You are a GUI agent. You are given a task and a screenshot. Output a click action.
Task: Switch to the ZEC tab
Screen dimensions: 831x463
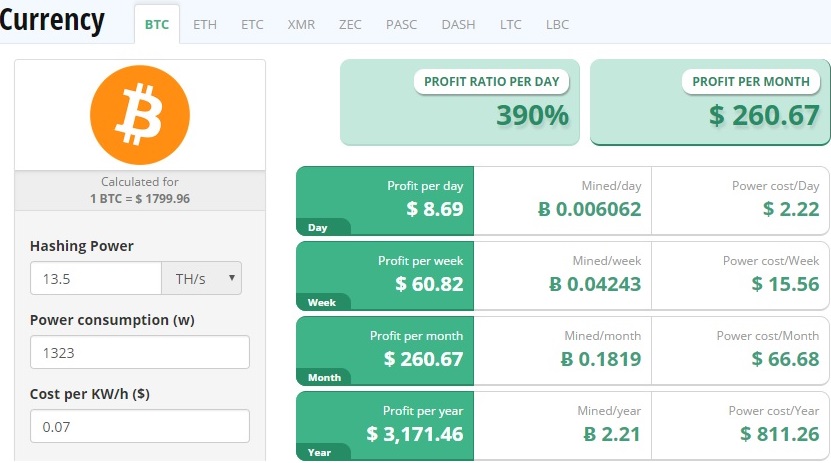350,24
